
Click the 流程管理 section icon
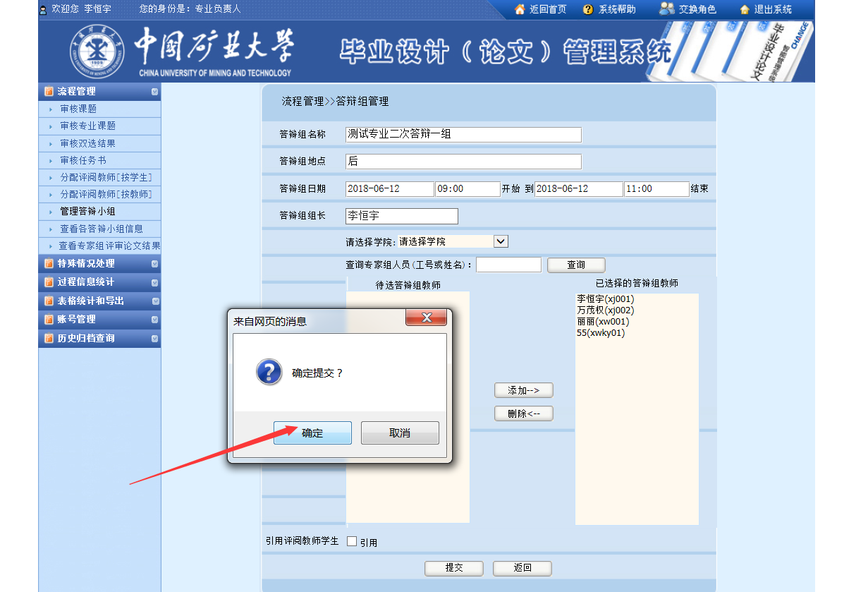[x=49, y=91]
